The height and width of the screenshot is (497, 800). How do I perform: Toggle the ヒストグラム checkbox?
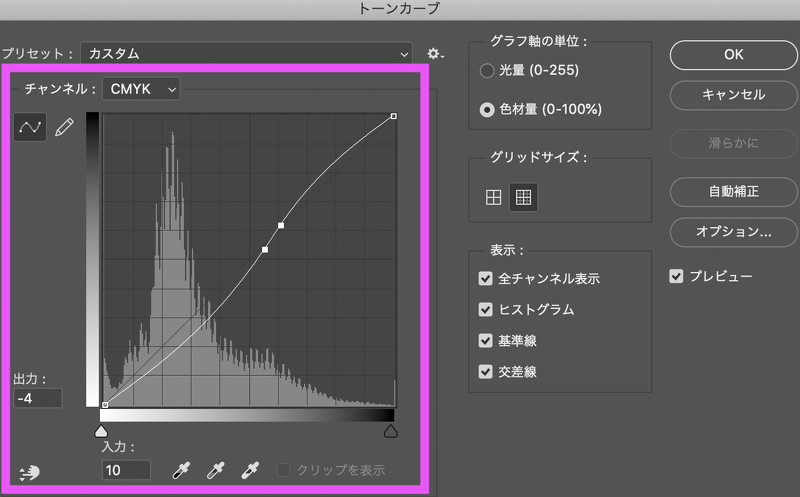[486, 309]
